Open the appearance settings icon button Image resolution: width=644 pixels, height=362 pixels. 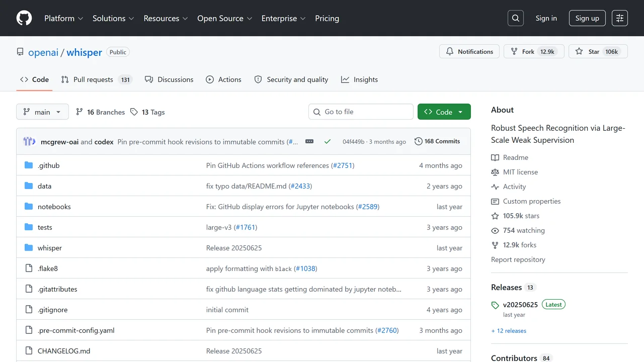tap(620, 18)
